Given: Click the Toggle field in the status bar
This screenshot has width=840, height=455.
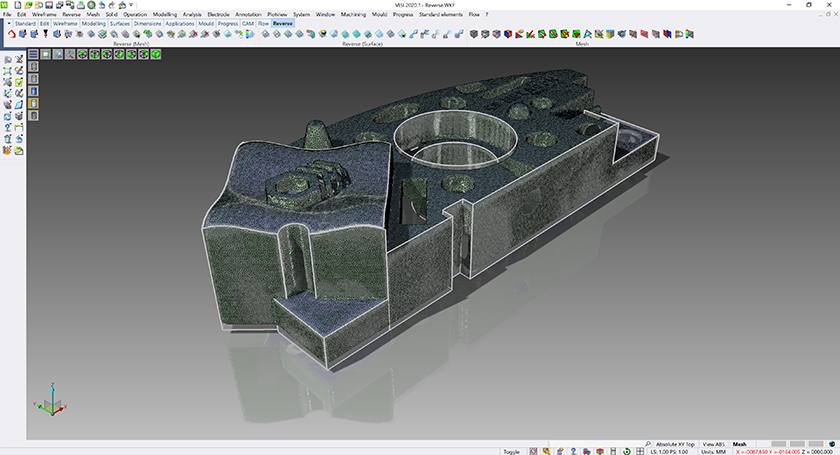Looking at the screenshot, I should click(x=511, y=451).
